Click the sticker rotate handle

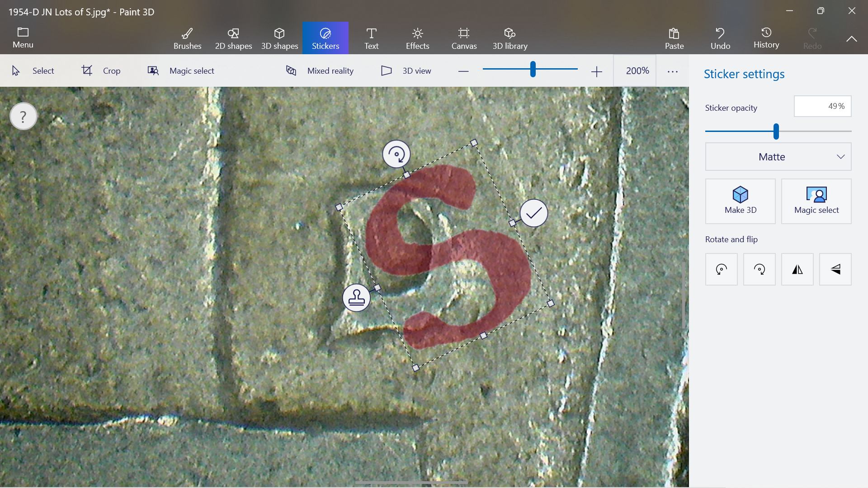pyautogui.click(x=396, y=154)
